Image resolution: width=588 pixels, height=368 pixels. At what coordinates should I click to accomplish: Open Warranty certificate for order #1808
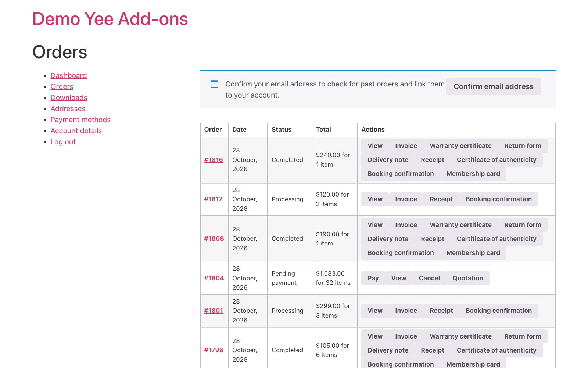(x=460, y=225)
